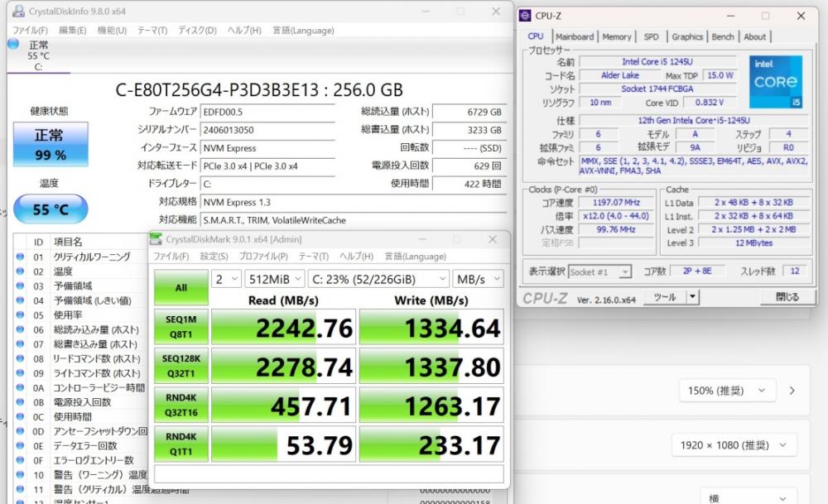This screenshot has height=504, width=828.
Task: Switch to Bench tab in CPU-Z
Action: point(722,36)
